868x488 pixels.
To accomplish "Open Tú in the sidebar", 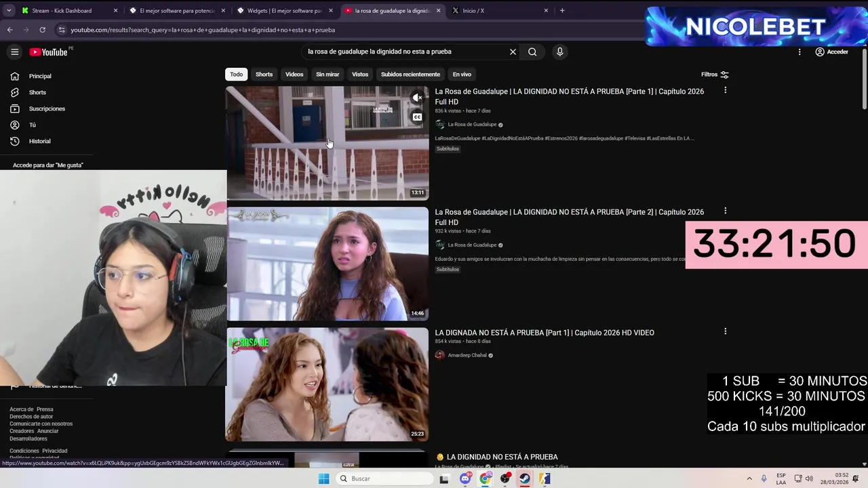I will point(32,125).
